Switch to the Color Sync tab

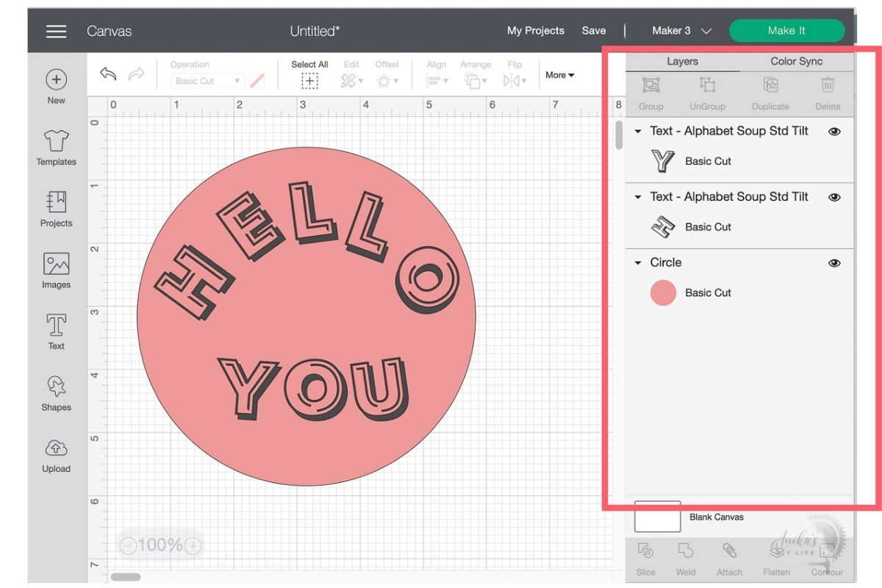click(x=796, y=62)
